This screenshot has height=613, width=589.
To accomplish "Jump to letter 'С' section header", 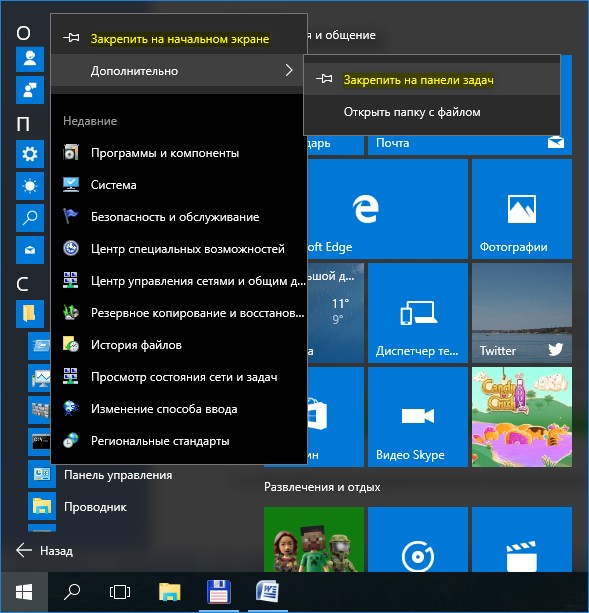I will coord(23,285).
